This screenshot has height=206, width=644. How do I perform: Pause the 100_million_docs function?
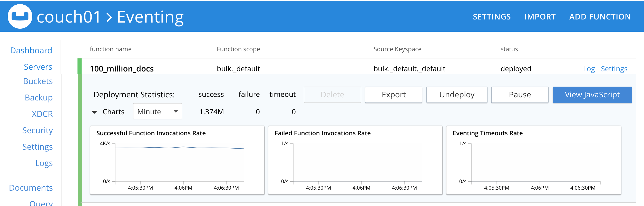click(x=520, y=95)
